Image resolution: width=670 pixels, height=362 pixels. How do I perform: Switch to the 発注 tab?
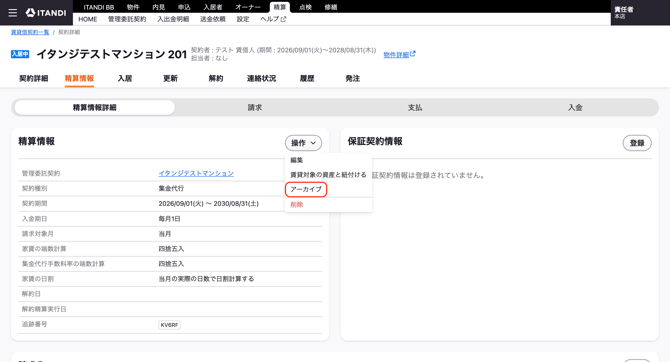tap(353, 79)
